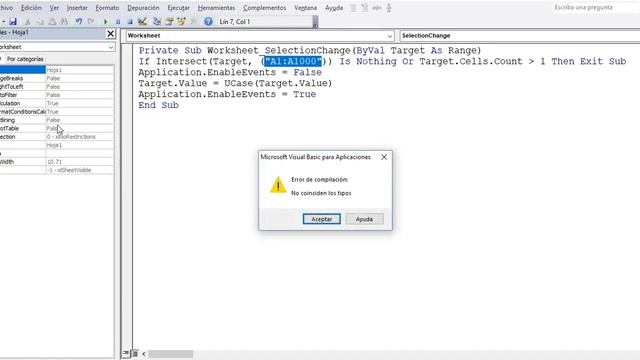This screenshot has height=360, width=640.
Task: Click the 'Application.EnableEvents = True' line
Action: coord(227,95)
